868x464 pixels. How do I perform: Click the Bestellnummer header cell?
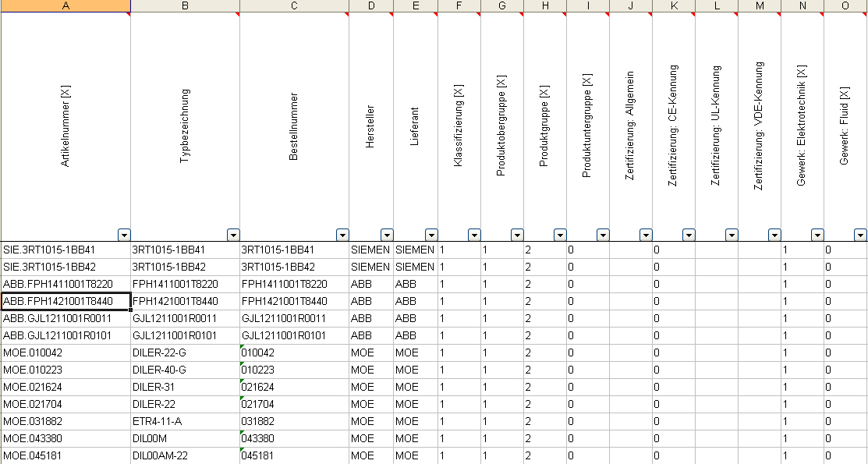295,126
